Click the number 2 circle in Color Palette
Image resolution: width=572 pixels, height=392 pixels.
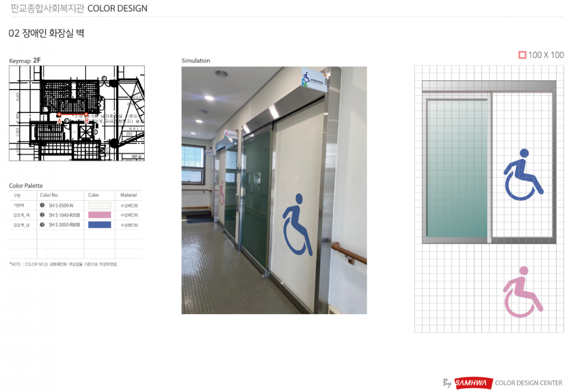(42, 215)
